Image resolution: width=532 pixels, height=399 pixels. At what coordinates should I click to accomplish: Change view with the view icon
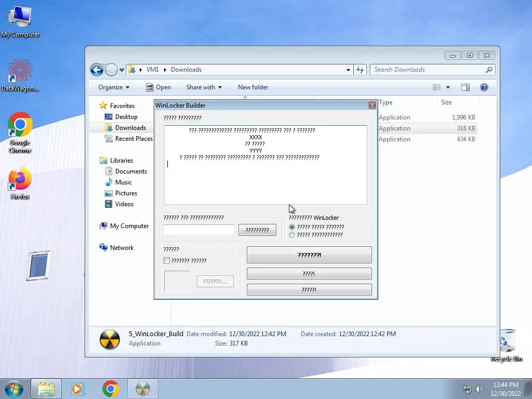point(436,87)
